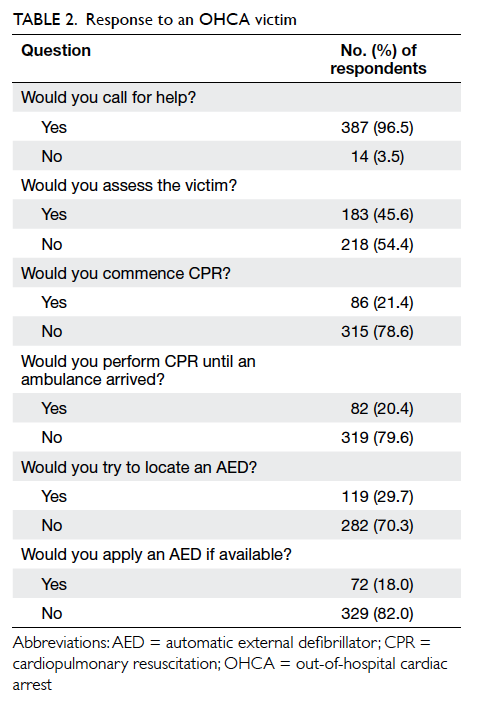
Task: Click the value 315 (78.6)
Action: coord(377,331)
